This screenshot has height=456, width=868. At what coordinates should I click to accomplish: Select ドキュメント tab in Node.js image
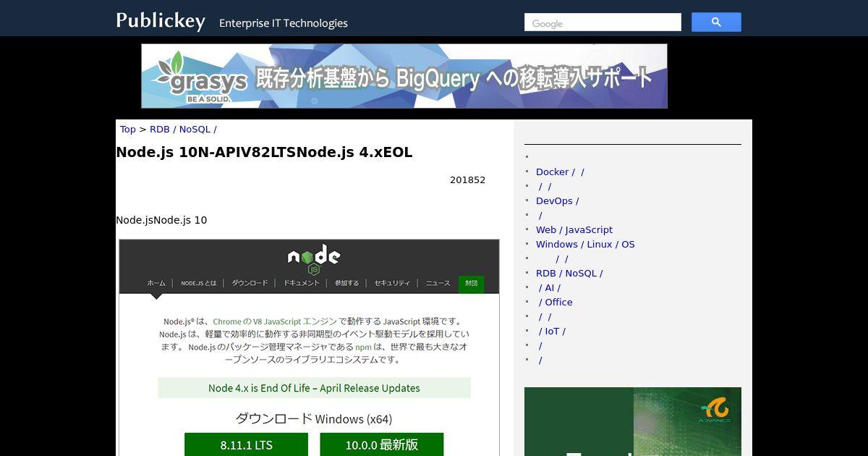tap(302, 283)
